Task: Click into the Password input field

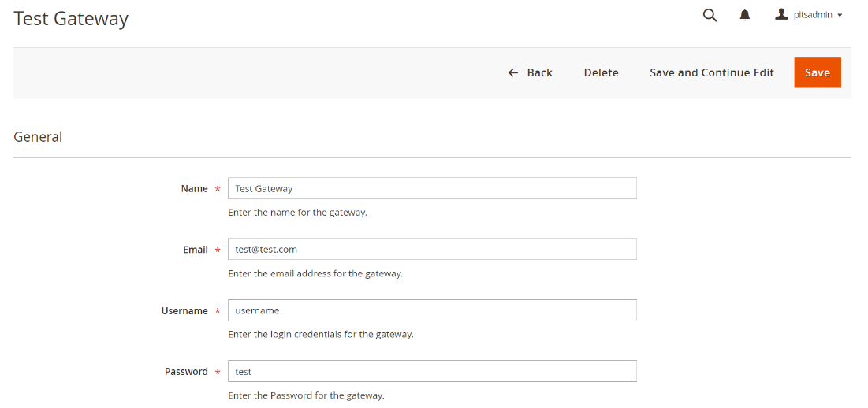Action: 431,371
